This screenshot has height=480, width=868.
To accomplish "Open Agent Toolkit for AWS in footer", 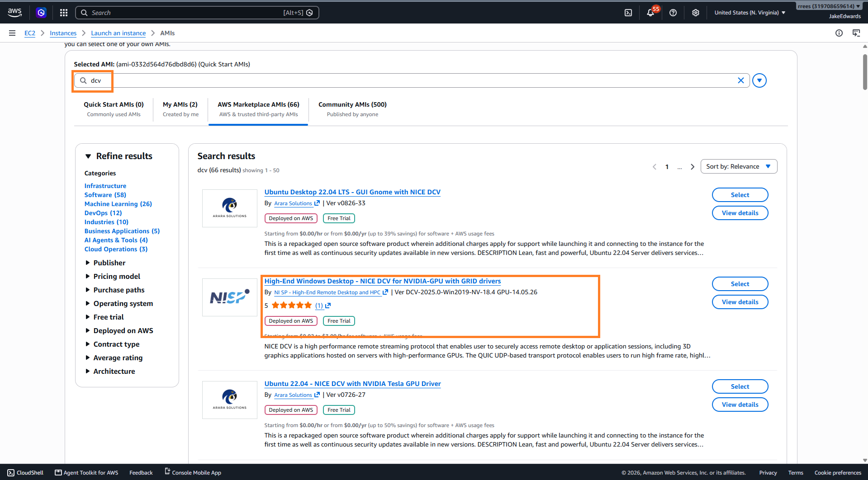I will (x=86, y=473).
